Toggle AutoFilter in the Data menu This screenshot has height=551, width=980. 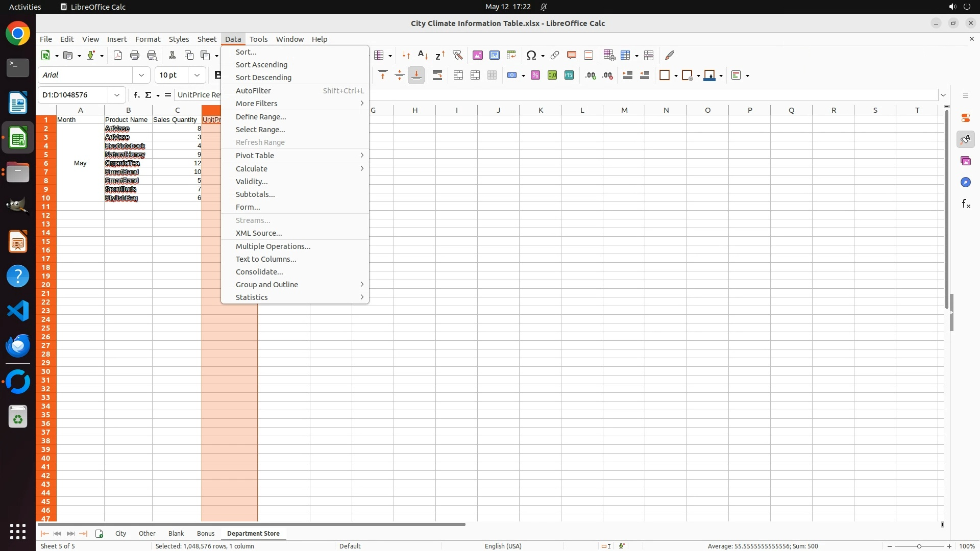coord(254,90)
